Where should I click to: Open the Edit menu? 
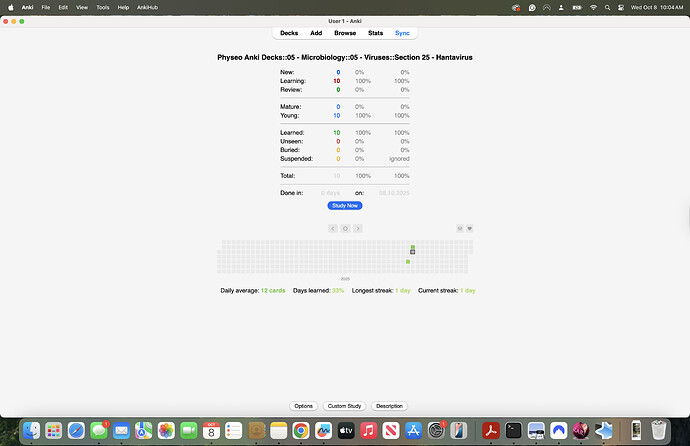63,7
